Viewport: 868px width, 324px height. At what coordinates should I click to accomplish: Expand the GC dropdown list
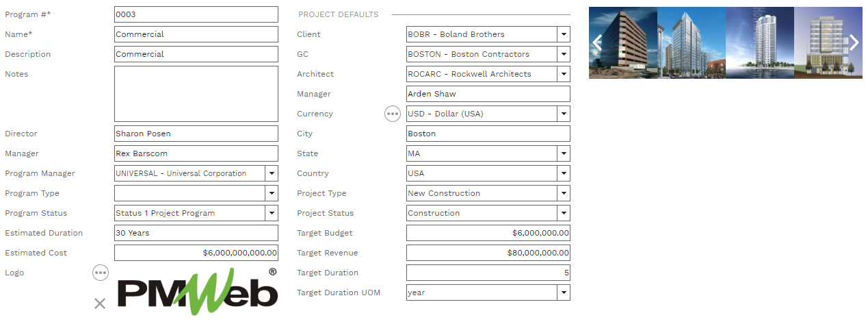tap(563, 54)
